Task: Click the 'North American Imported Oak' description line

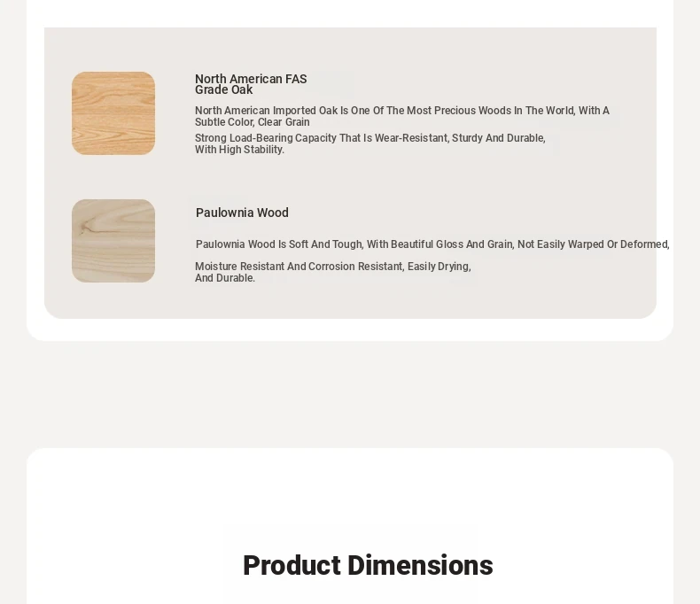Action: (x=401, y=111)
